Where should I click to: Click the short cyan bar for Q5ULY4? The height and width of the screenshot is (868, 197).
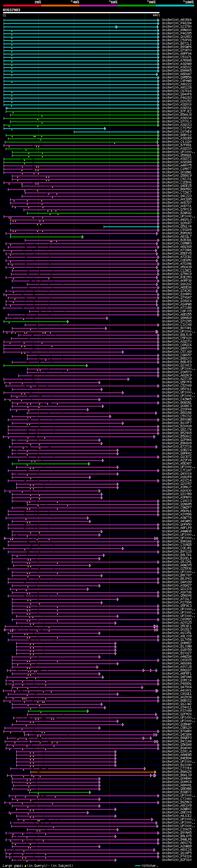pyautogui.click(x=131, y=227)
